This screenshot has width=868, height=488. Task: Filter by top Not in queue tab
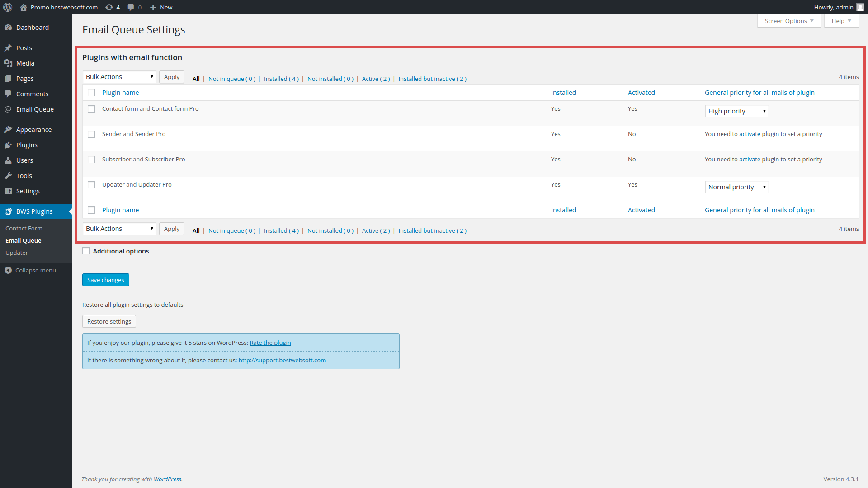[232, 79]
